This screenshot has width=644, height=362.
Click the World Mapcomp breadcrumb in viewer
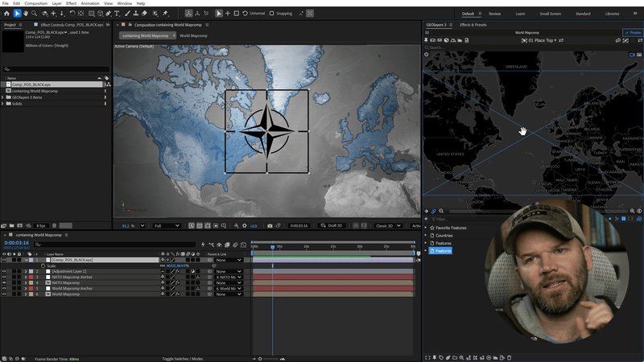193,35
